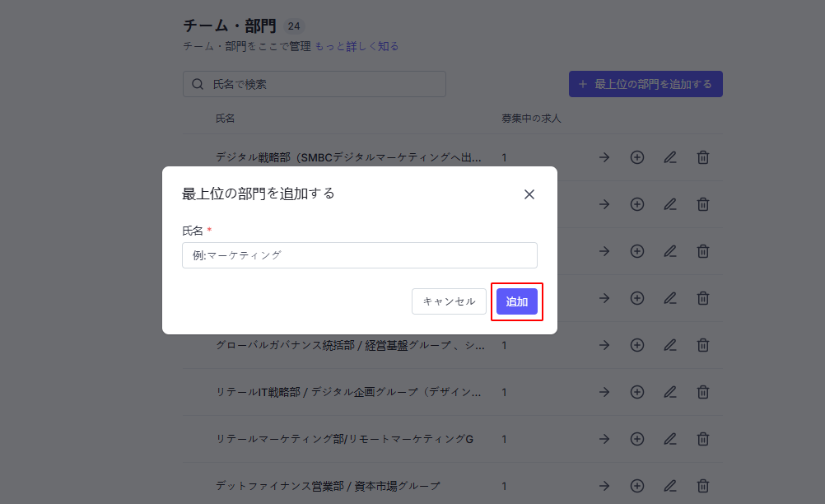
Task: Click the dialog title 最上位の部門を追加する
Action: tap(259, 194)
